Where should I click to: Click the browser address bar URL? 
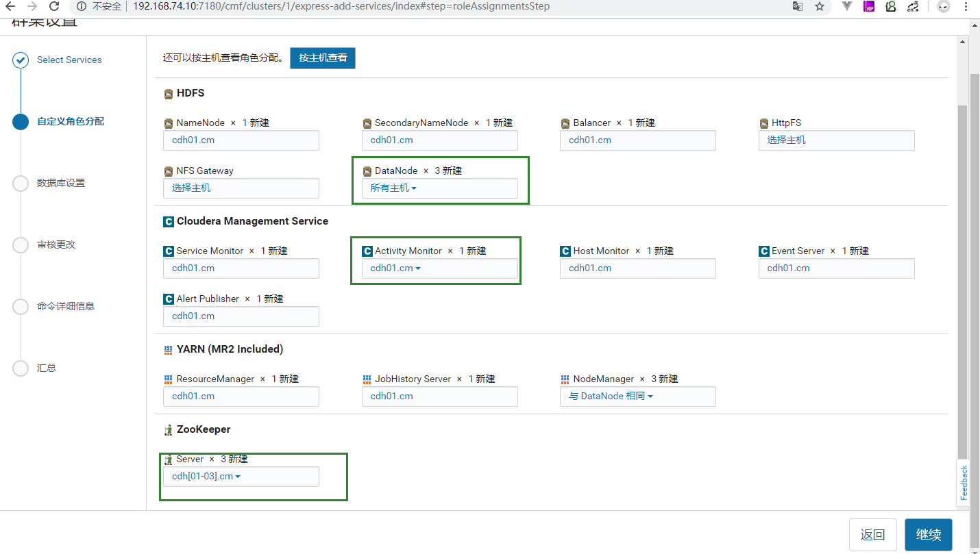pos(341,6)
